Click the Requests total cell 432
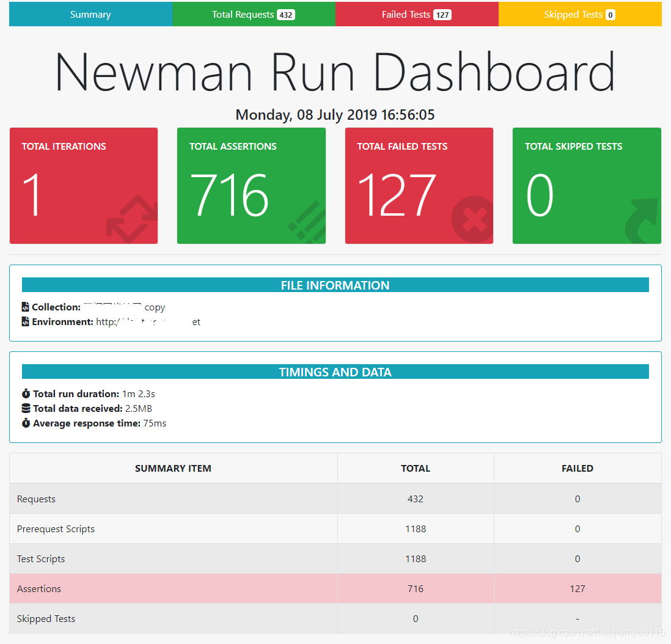The width and height of the screenshot is (671, 644). click(416, 499)
